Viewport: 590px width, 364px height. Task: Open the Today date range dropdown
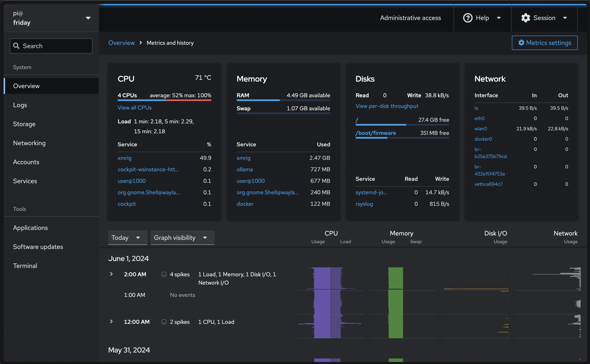point(128,237)
